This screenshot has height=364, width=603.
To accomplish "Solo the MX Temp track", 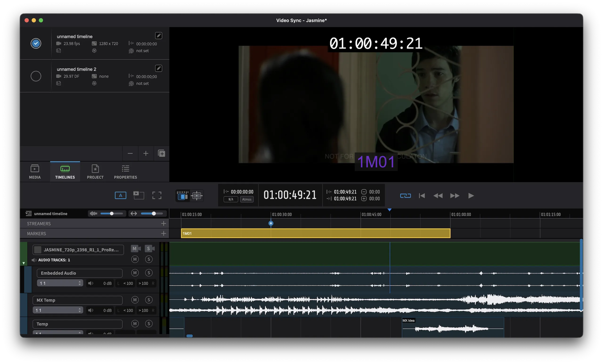I will pos(149,300).
